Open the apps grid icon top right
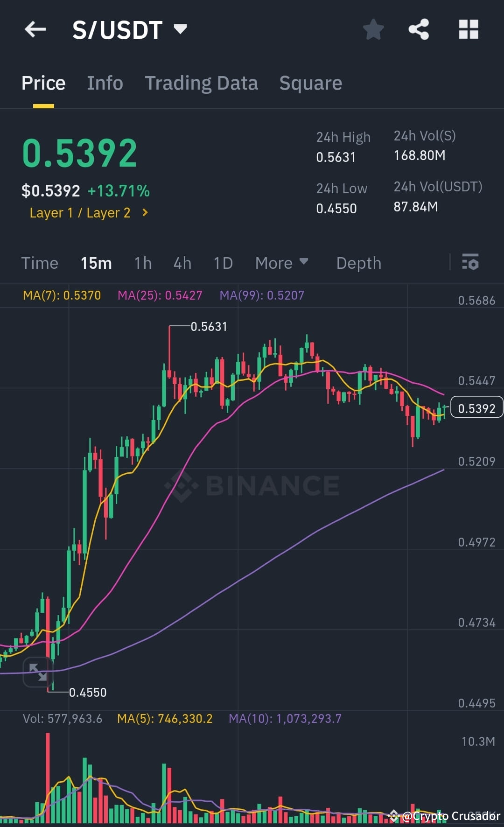 pyautogui.click(x=468, y=29)
